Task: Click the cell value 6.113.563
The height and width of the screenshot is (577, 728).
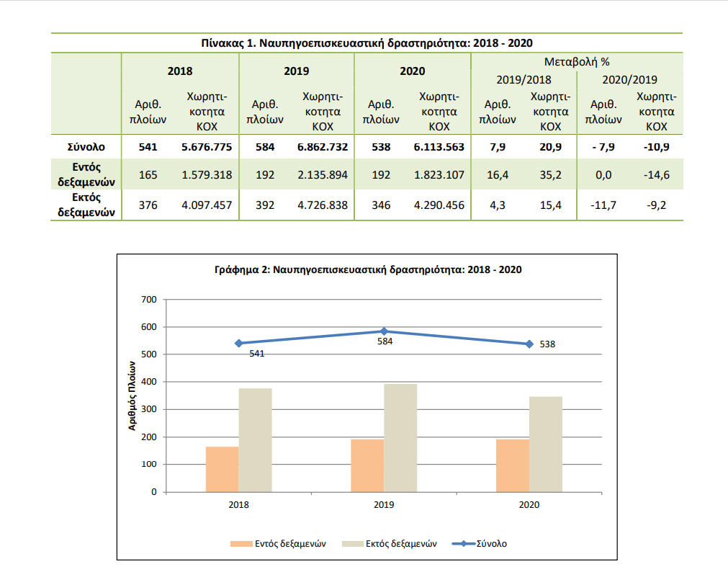Action: (x=439, y=147)
